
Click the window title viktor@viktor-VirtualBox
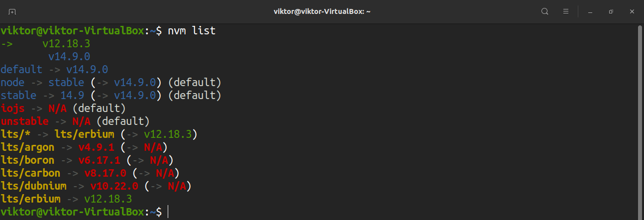tap(322, 11)
